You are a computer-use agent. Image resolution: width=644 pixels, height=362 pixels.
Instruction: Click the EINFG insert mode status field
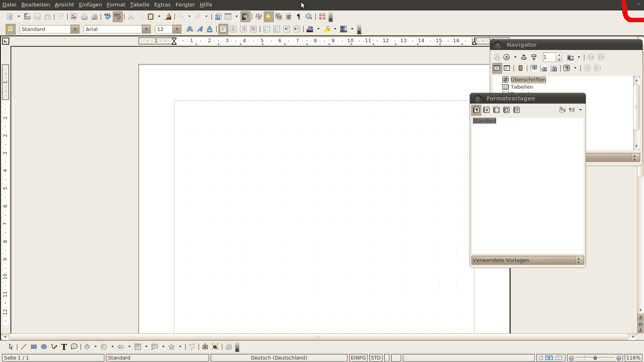pos(358,358)
